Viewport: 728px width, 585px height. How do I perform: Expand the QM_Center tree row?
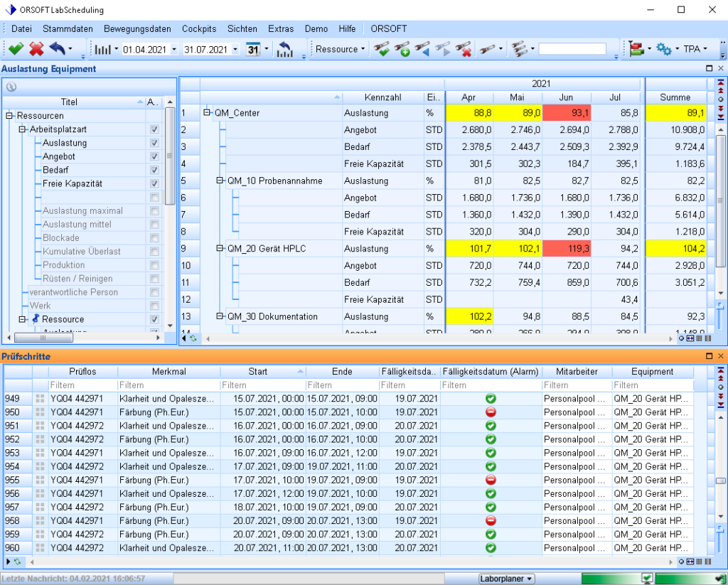tap(207, 112)
